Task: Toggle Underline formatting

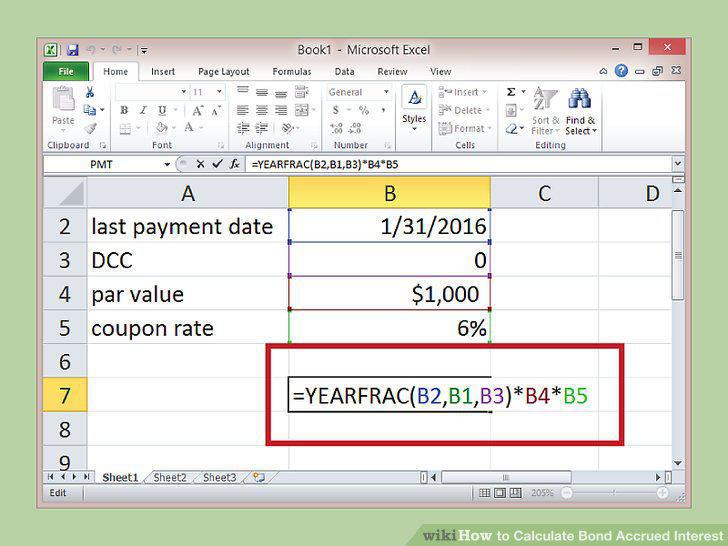Action: (162, 110)
